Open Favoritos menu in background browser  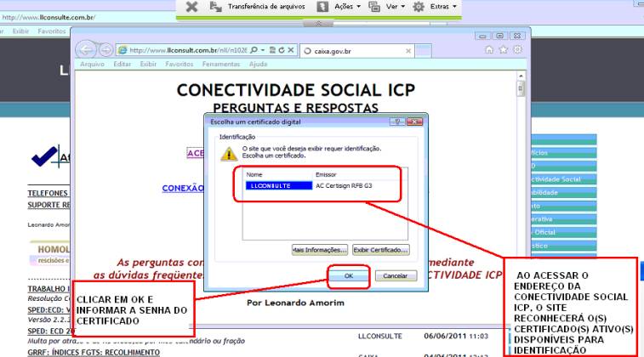(52, 31)
